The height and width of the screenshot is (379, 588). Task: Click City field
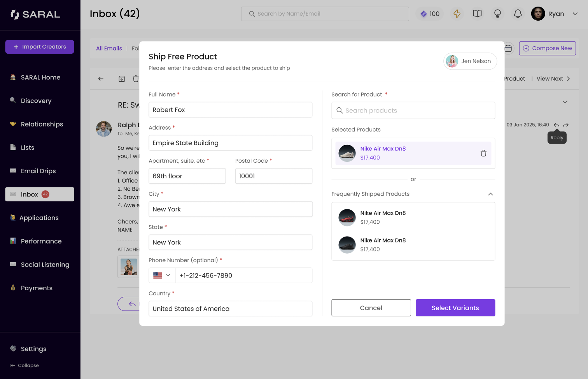(x=230, y=209)
